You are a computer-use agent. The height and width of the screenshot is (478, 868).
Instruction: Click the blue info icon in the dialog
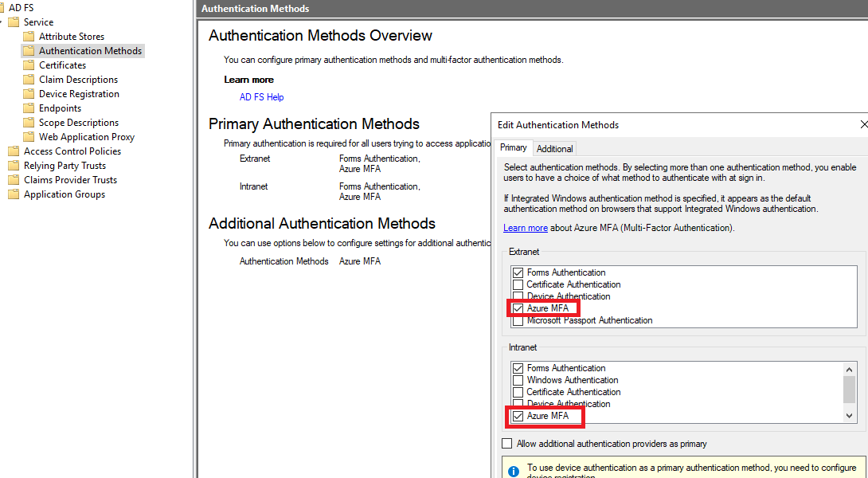pos(514,472)
